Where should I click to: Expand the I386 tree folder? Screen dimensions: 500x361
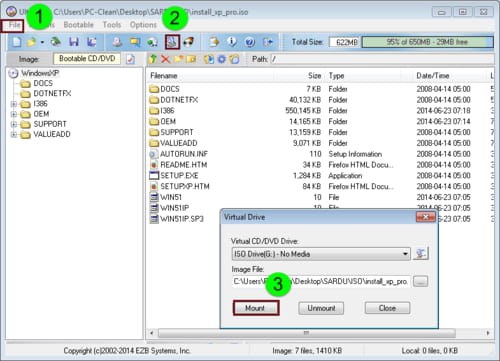(14, 104)
